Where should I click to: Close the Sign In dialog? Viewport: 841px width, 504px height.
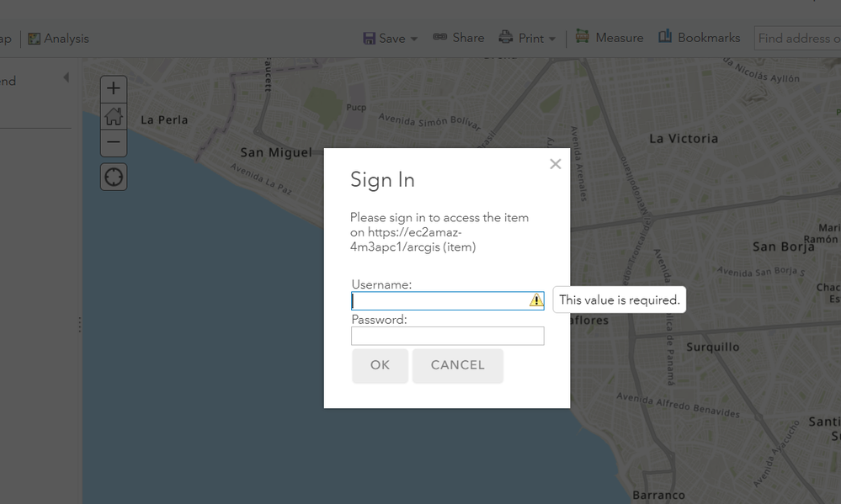tap(555, 164)
